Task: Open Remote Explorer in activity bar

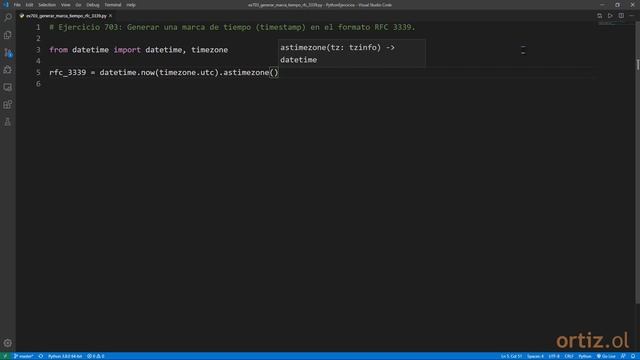Action: pyautogui.click(x=8, y=87)
